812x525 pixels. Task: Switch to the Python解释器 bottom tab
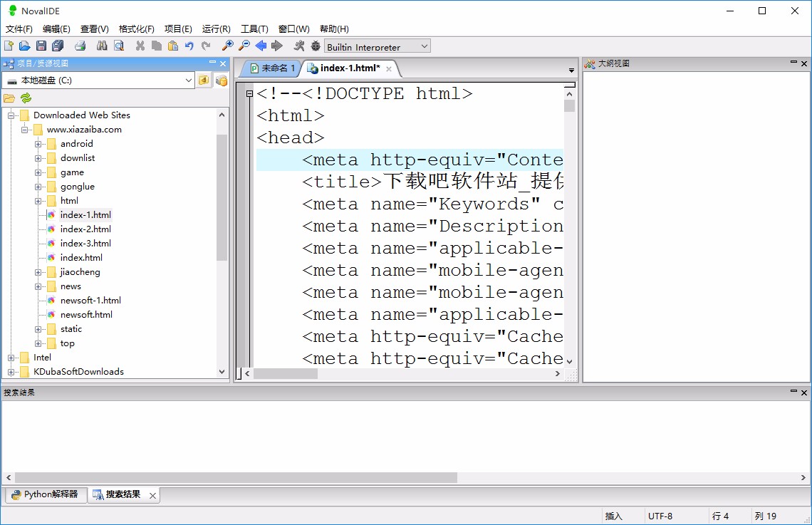46,494
